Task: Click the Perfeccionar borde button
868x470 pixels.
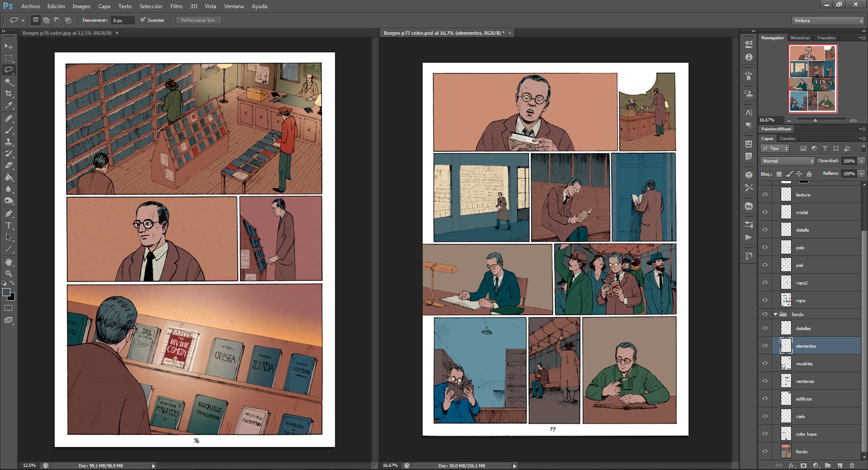Action: coord(198,20)
